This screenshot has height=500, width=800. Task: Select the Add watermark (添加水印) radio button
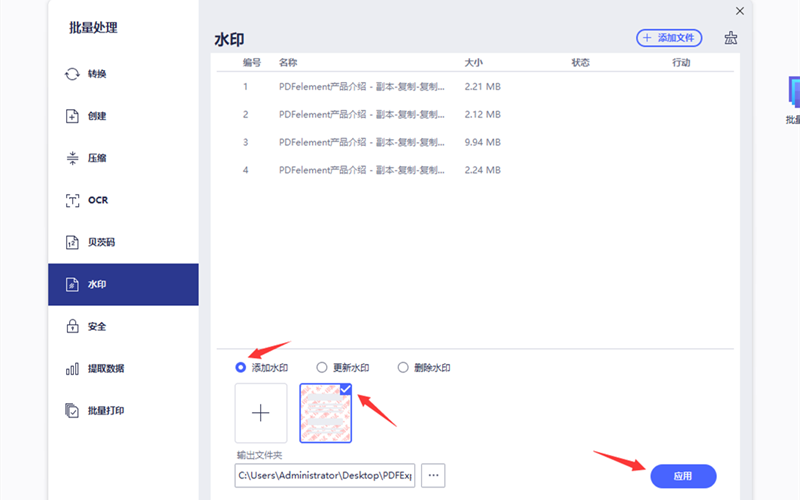[x=241, y=367]
